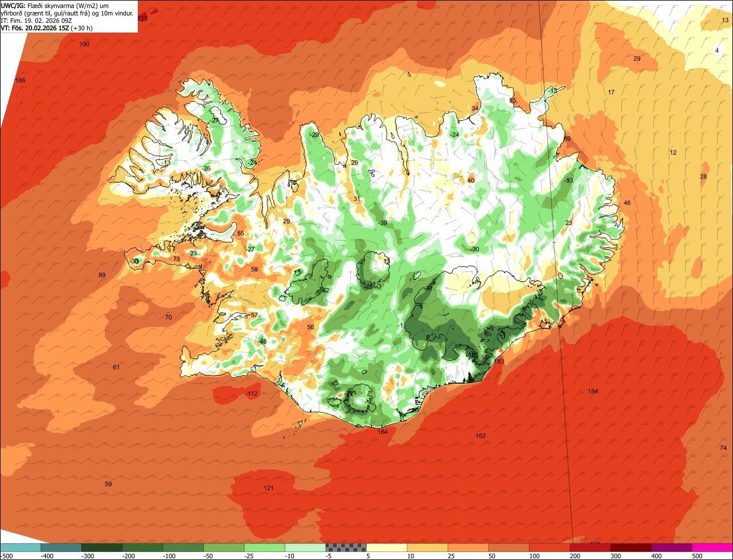Pick the darkest green -300 legend swatch

point(101,547)
